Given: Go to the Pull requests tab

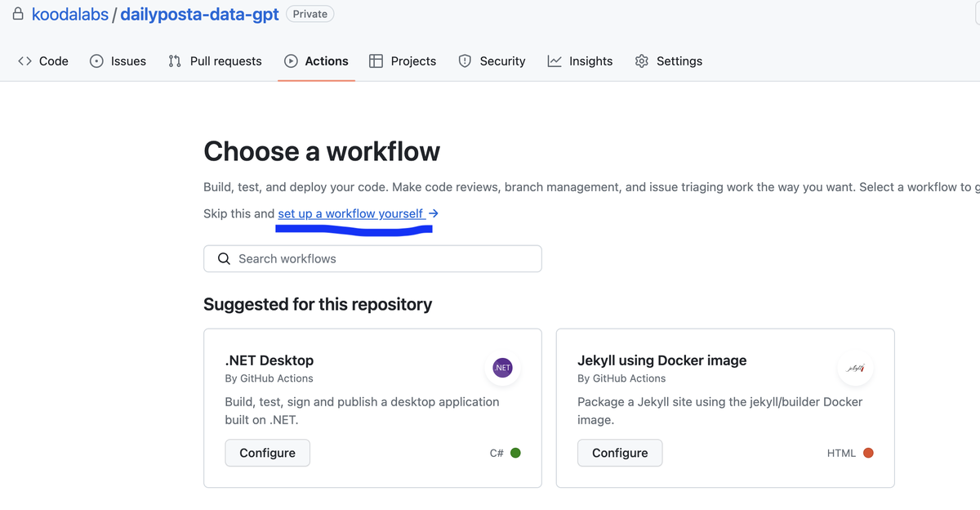Looking at the screenshot, I should tap(215, 61).
